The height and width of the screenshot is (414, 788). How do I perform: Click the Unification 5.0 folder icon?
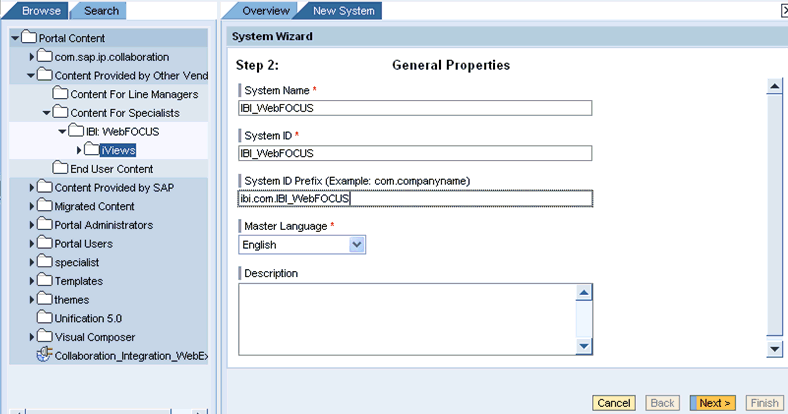point(44,318)
